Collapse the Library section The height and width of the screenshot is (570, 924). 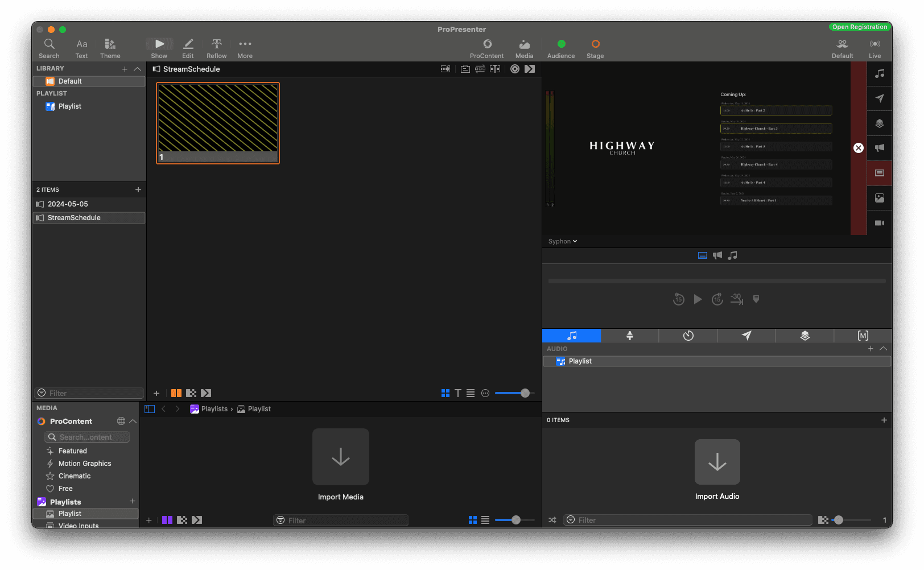pyautogui.click(x=137, y=69)
